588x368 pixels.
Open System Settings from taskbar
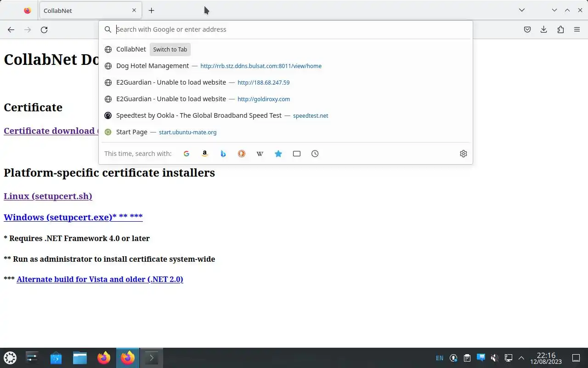point(32,358)
